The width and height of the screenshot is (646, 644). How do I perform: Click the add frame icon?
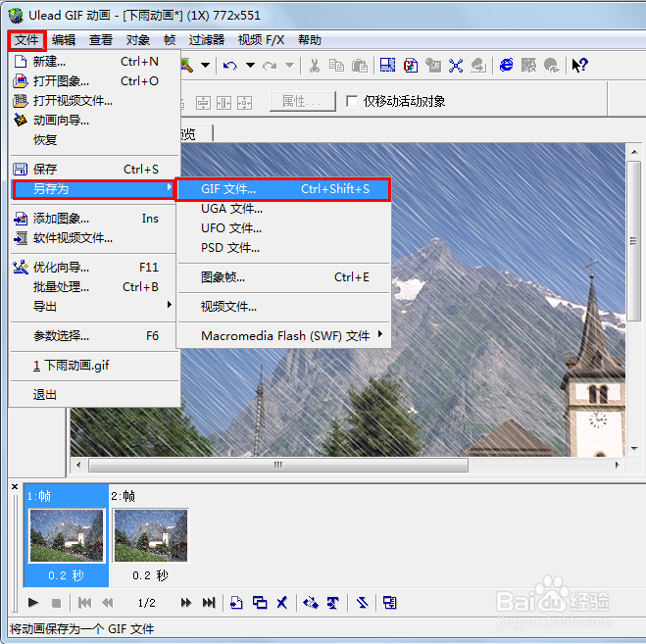click(x=236, y=603)
